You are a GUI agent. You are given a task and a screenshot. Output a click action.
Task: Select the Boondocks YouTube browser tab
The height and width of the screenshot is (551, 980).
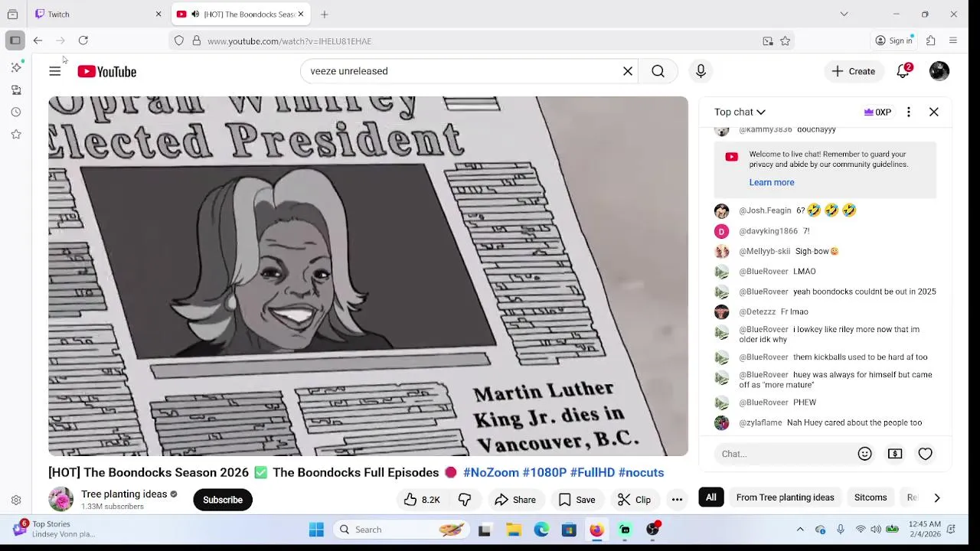[240, 15]
